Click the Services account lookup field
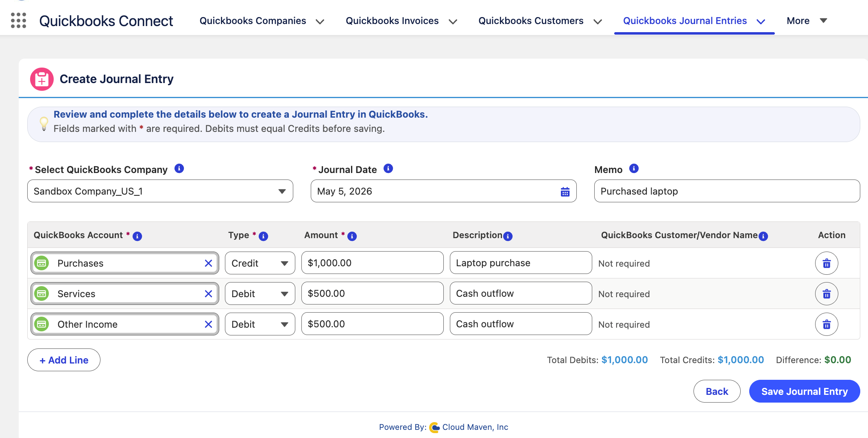Image resolution: width=868 pixels, height=438 pixels. pyautogui.click(x=125, y=294)
